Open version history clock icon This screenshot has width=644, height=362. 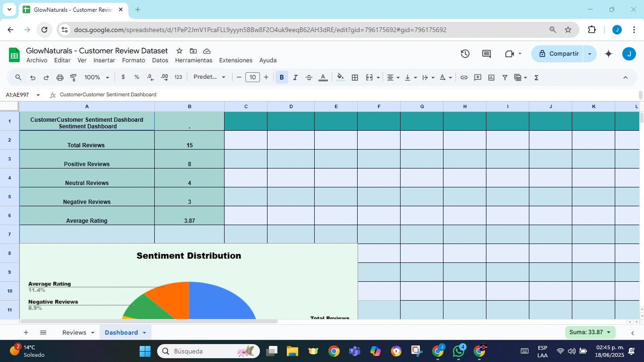click(465, 54)
